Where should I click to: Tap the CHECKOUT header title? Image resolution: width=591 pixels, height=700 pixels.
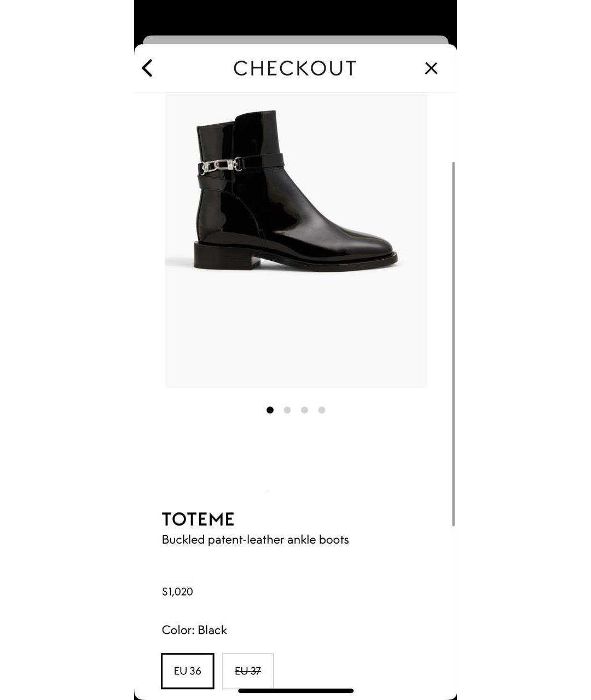295,68
